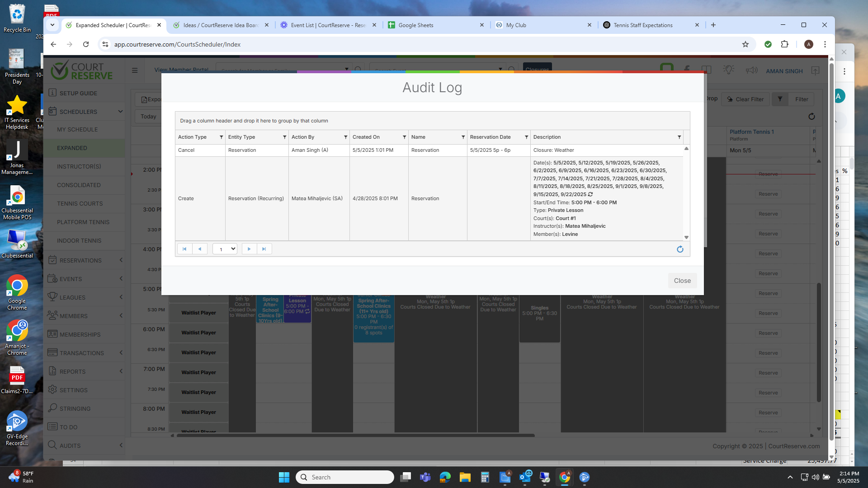Jump to the last grid page
Screen dimensions: 868x488
coord(264,249)
